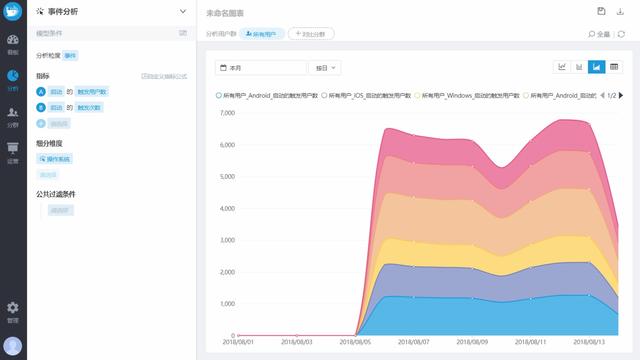Click the teacup app logo
The image size is (640, 360).
[13, 11]
